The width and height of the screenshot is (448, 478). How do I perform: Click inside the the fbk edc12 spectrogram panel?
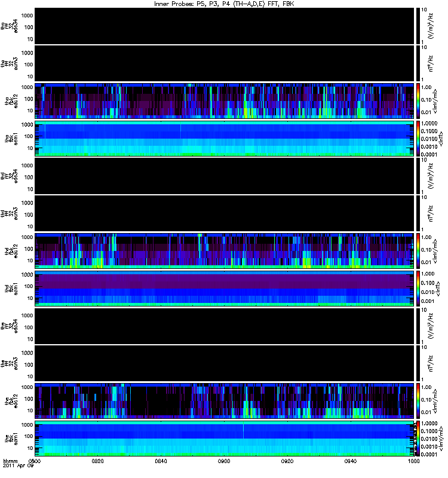pos(225,401)
